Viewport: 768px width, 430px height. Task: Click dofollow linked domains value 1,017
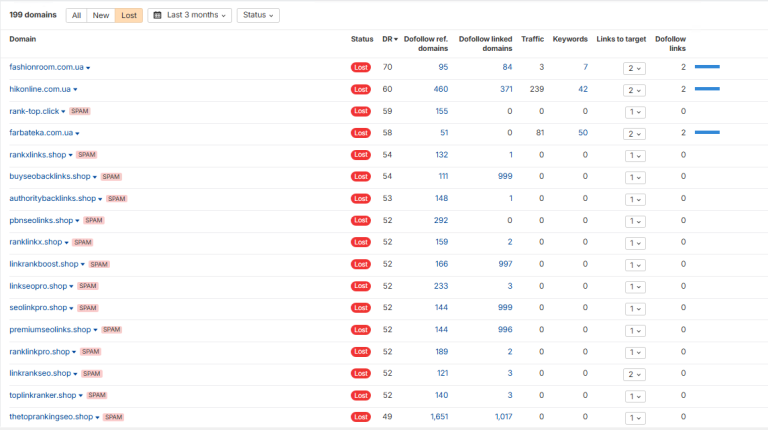click(504, 417)
